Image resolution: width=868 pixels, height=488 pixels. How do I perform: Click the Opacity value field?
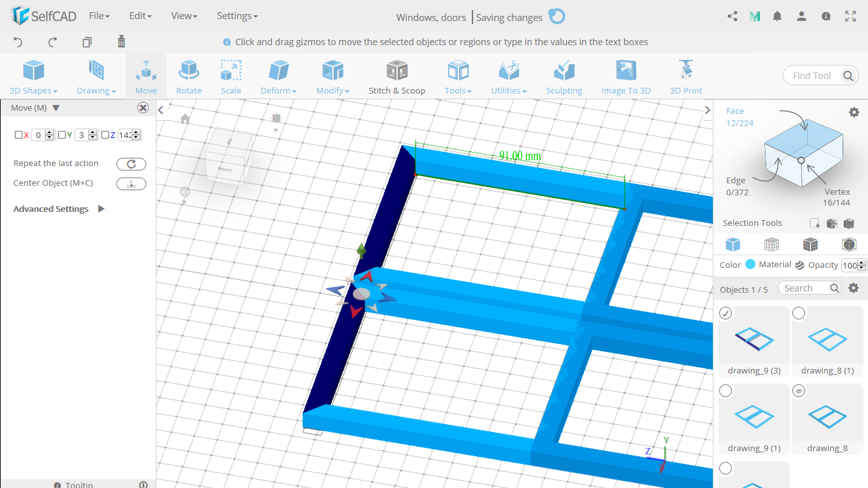tap(849, 265)
